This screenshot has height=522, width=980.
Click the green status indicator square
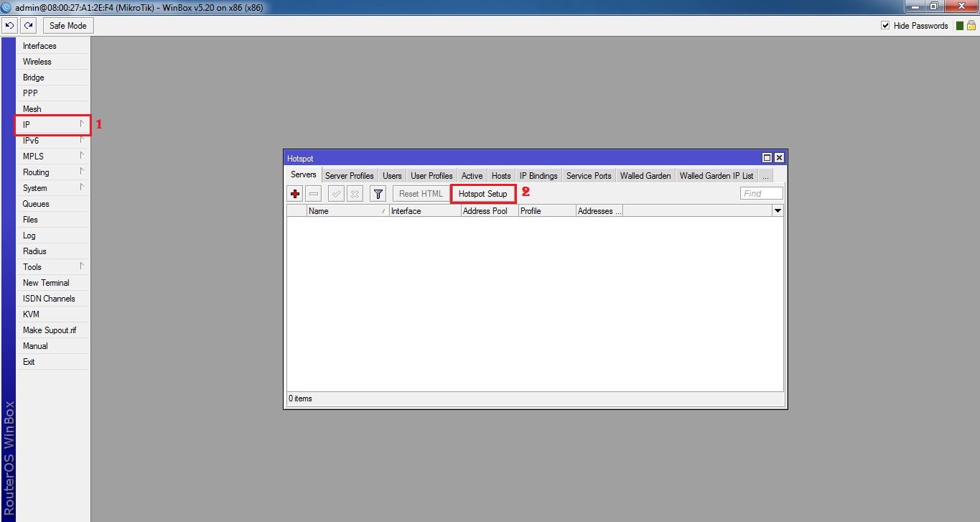click(960, 25)
